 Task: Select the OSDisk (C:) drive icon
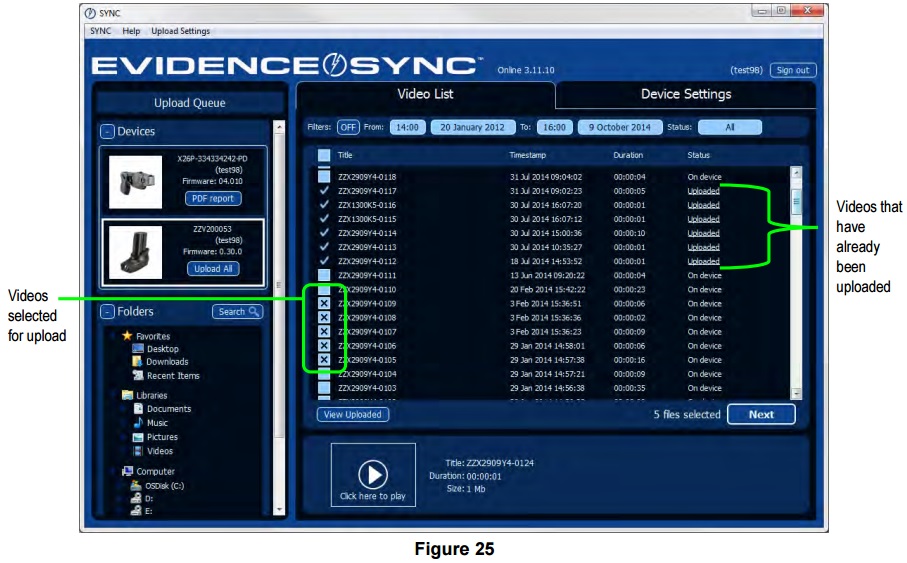(x=134, y=486)
